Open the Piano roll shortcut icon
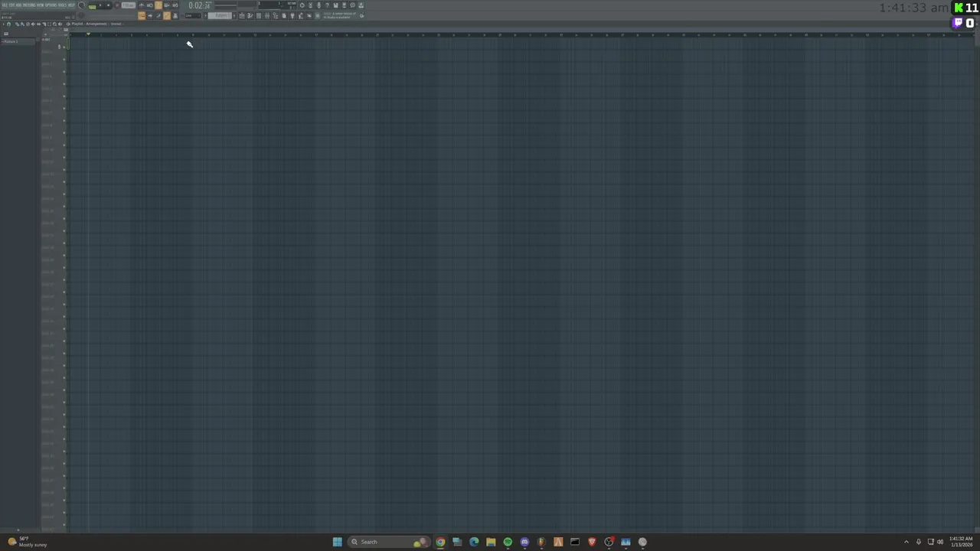The image size is (980, 551). [250, 15]
